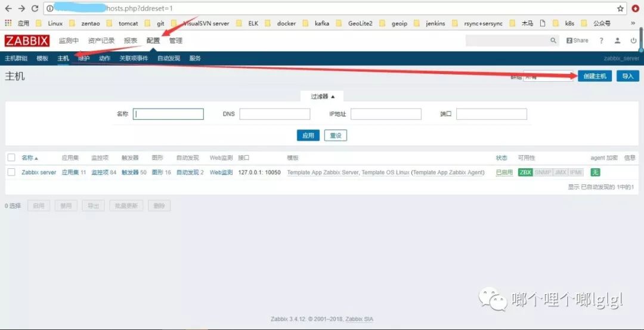Focus the 名称 filter field
This screenshot has width=644, height=330.
click(168, 114)
